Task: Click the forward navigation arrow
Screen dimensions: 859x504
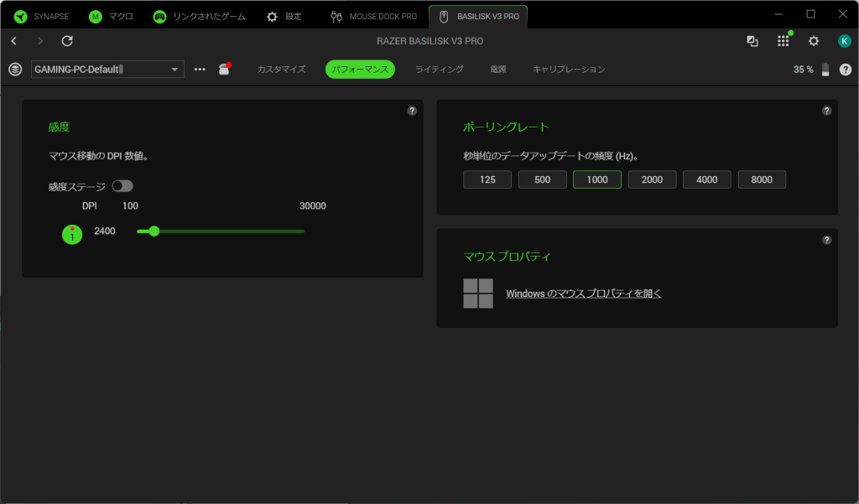Action: coord(40,41)
